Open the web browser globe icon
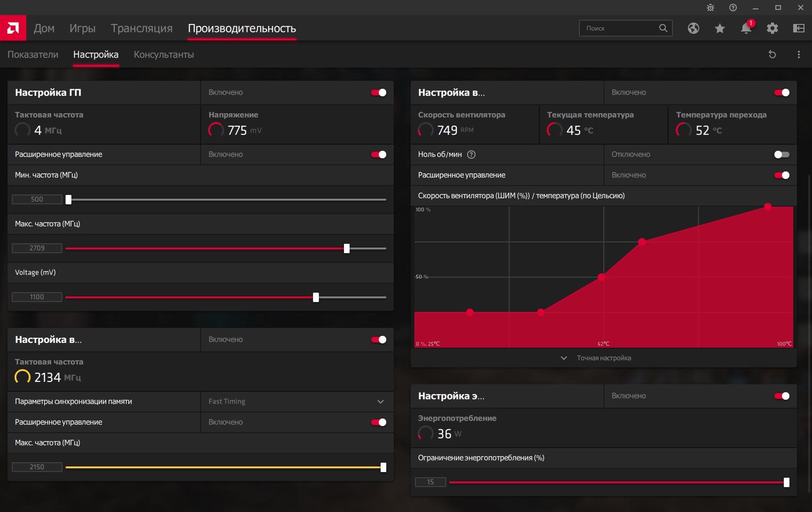Screen dimensions: 812x512 coord(694,28)
